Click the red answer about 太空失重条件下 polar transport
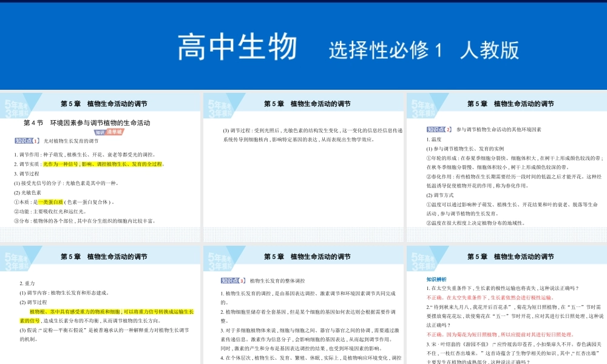The width and height of the screenshot is (607, 364). tap(490, 297)
